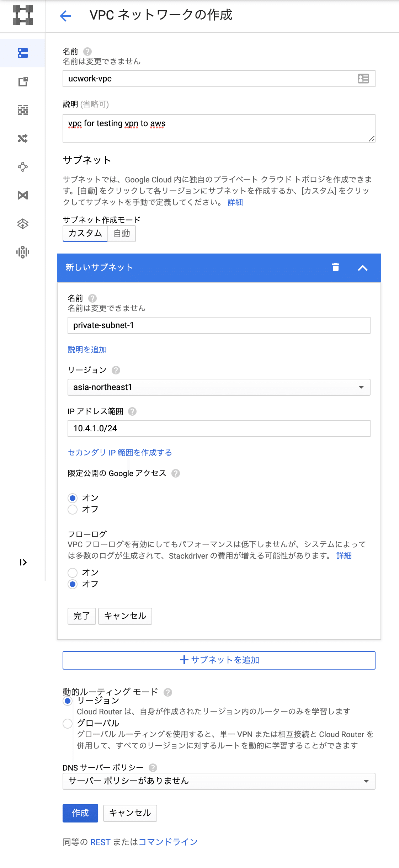Click セカンダリ IP 範囲を作成する link
Viewport: 399px width, 868px height.
coord(120,453)
